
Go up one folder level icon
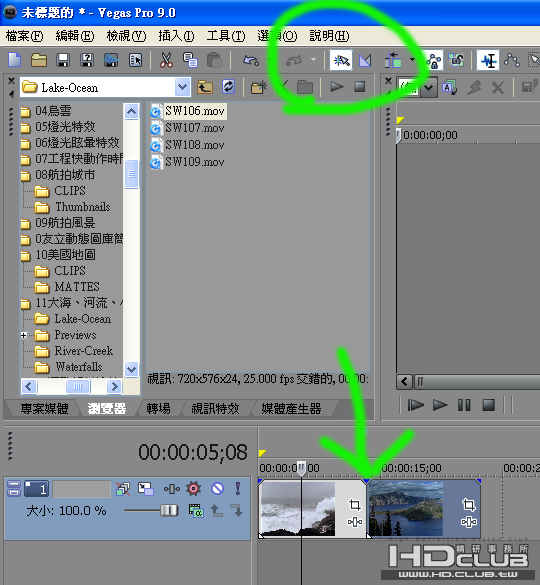[x=205, y=88]
